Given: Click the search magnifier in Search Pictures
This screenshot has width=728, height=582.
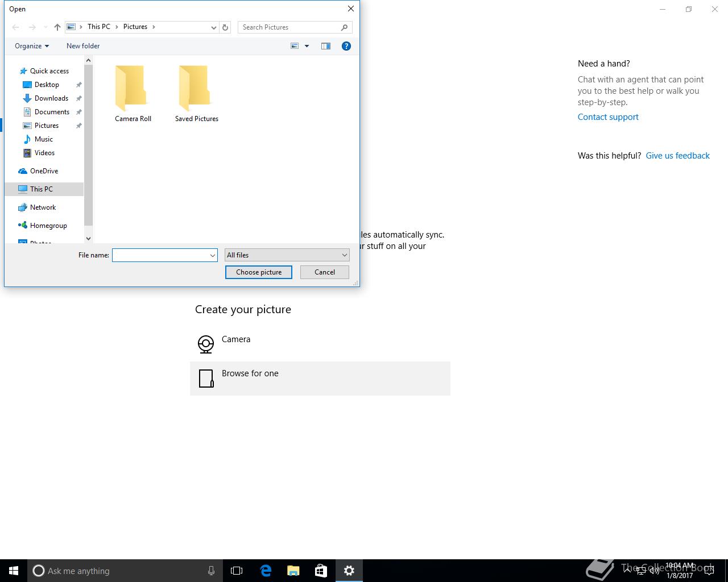Looking at the screenshot, I should click(344, 27).
